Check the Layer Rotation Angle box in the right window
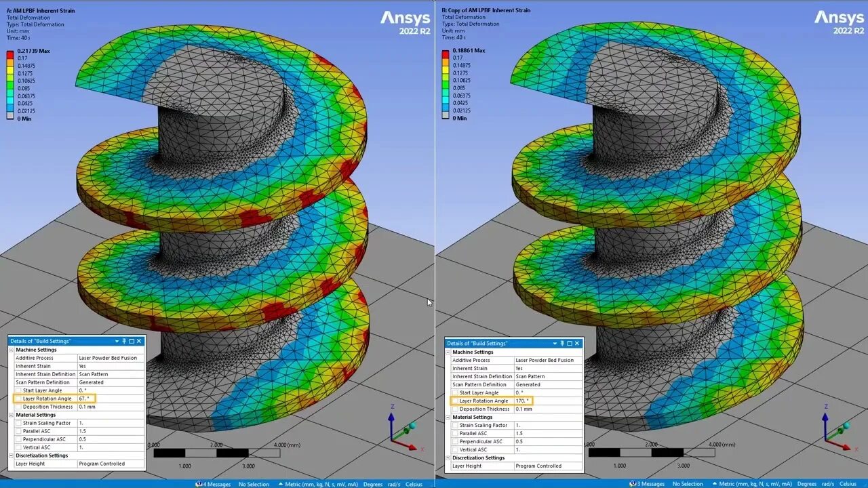 [x=455, y=401]
